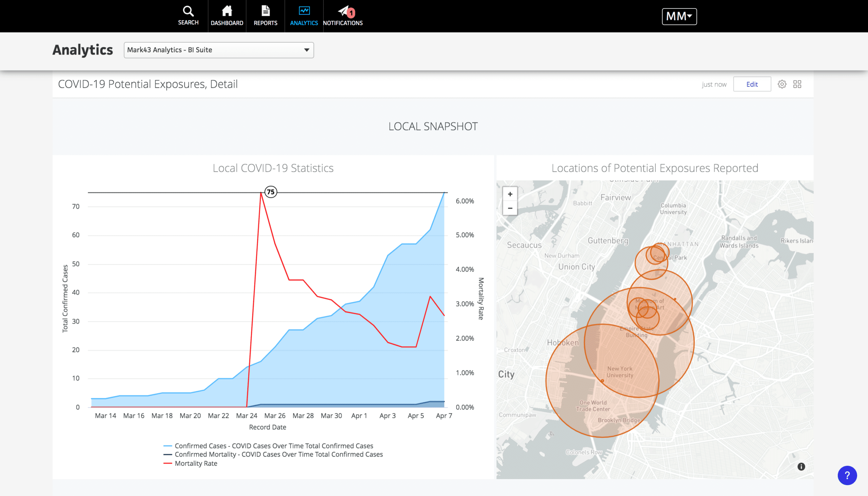Open the help question mark button
This screenshot has height=496, width=868.
pos(847,475)
